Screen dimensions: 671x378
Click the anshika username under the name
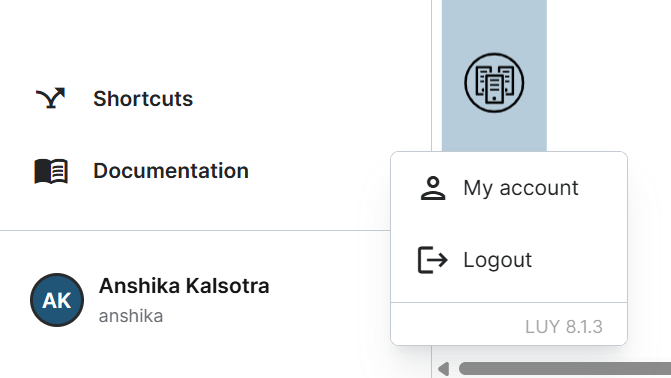pos(131,316)
